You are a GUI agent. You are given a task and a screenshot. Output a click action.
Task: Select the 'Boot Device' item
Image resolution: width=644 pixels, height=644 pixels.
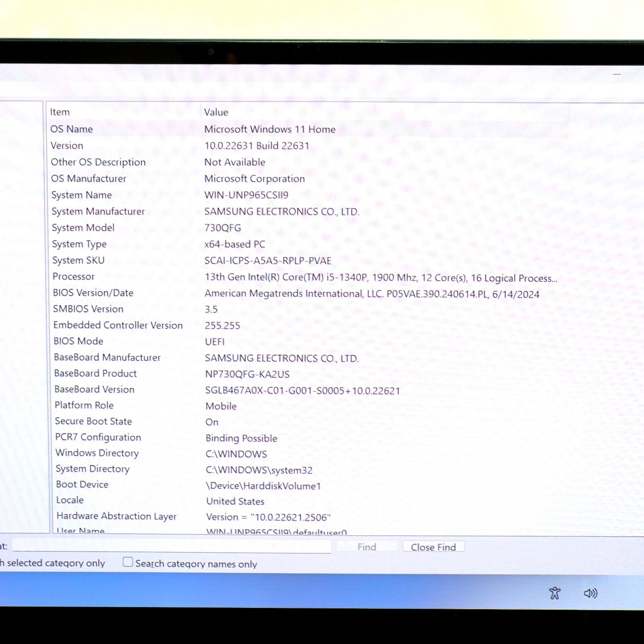click(x=82, y=484)
